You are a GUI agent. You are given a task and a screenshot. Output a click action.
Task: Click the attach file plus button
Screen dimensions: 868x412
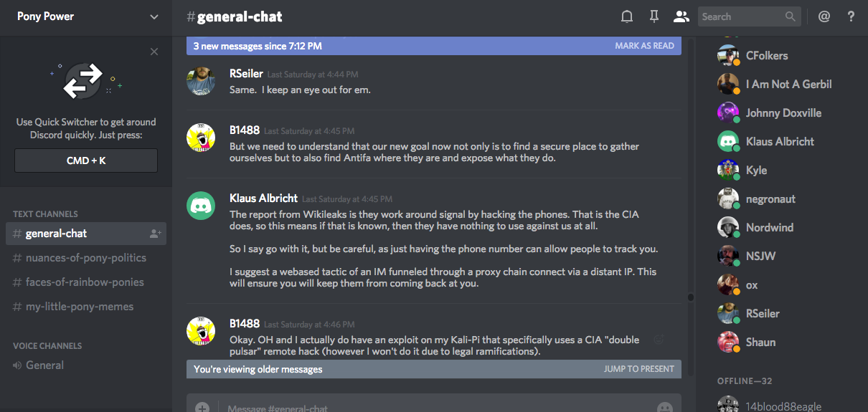[203, 408]
